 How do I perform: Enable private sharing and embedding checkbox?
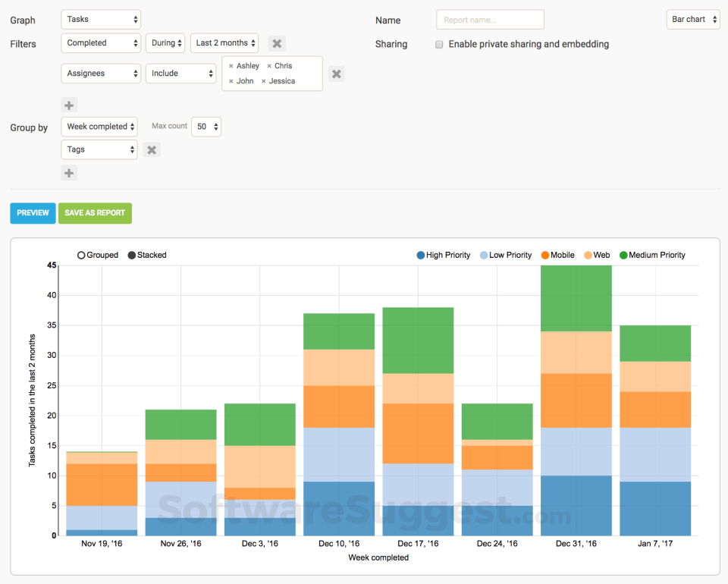439,45
